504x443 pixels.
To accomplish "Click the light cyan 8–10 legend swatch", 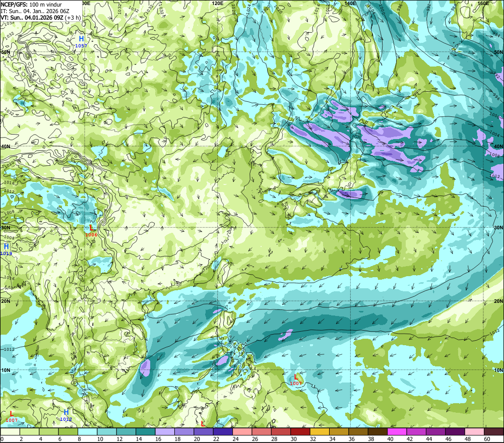I will 87,431.
